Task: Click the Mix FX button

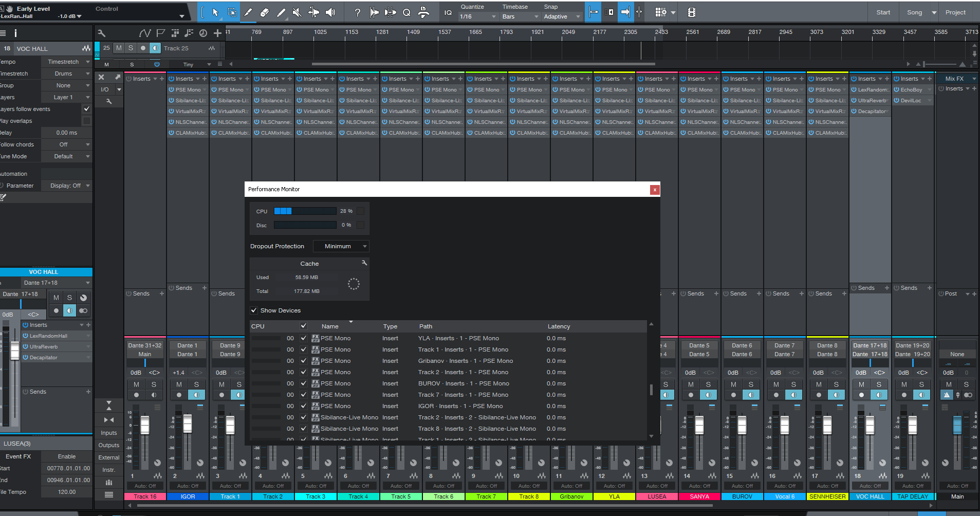Action: [x=954, y=79]
